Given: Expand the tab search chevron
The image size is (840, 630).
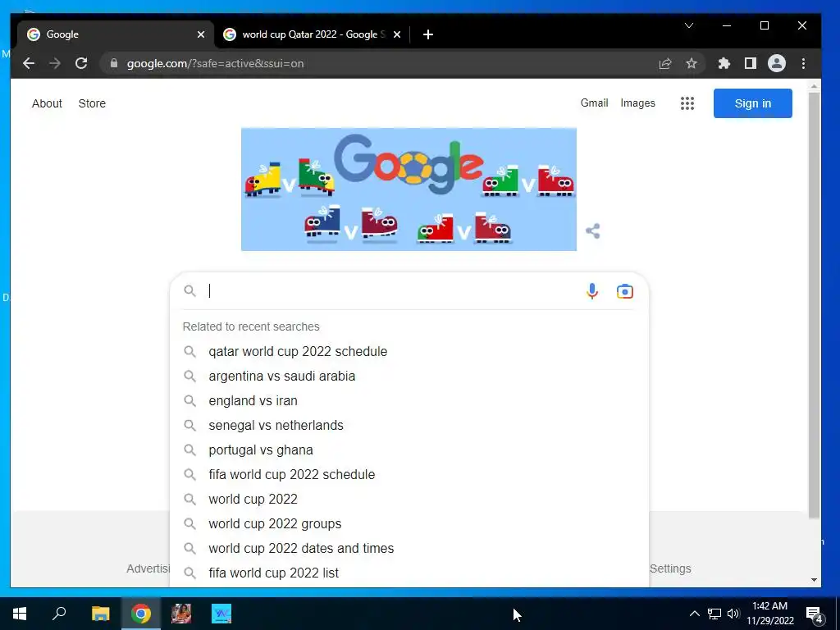Looking at the screenshot, I should coord(689,25).
